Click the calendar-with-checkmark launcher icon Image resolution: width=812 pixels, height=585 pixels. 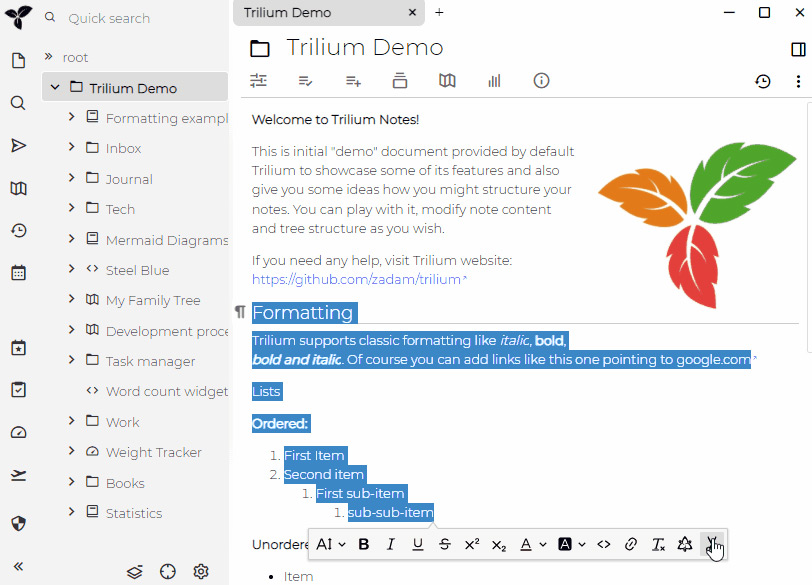point(19,390)
